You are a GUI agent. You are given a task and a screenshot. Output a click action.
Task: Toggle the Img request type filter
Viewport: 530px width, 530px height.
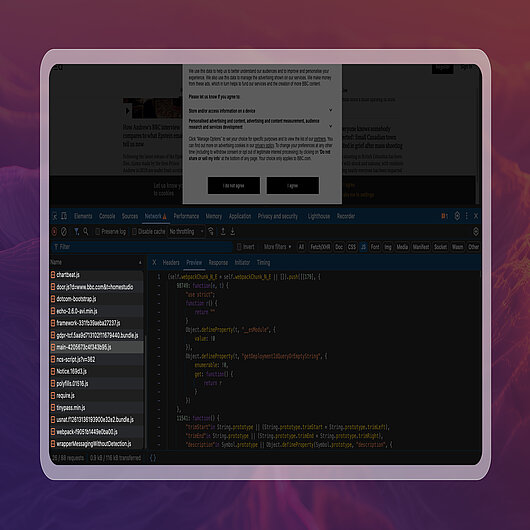[388, 247]
